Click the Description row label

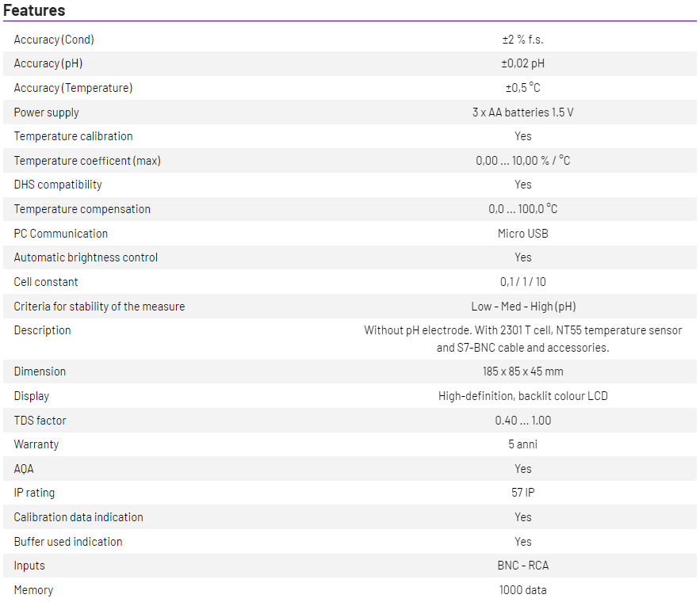coord(42,330)
